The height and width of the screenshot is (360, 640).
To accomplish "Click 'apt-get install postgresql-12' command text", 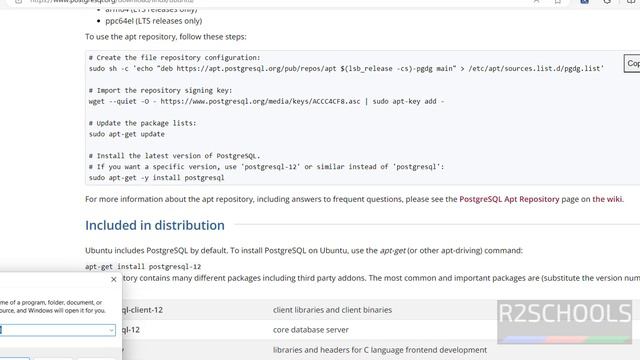I will [x=143, y=267].
